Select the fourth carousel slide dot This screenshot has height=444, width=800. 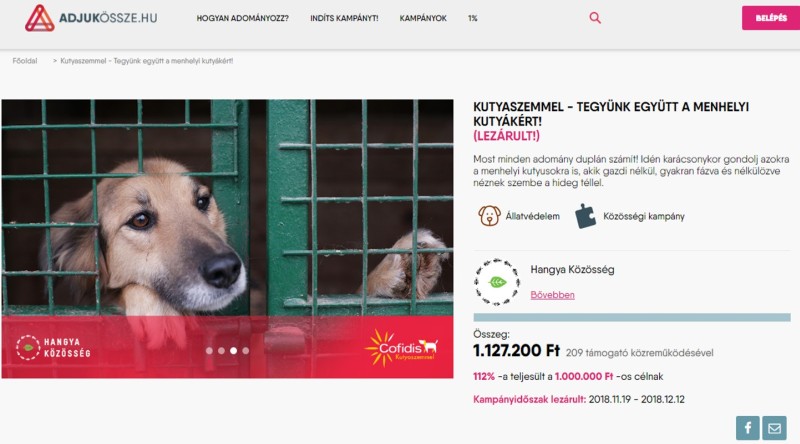click(x=246, y=351)
